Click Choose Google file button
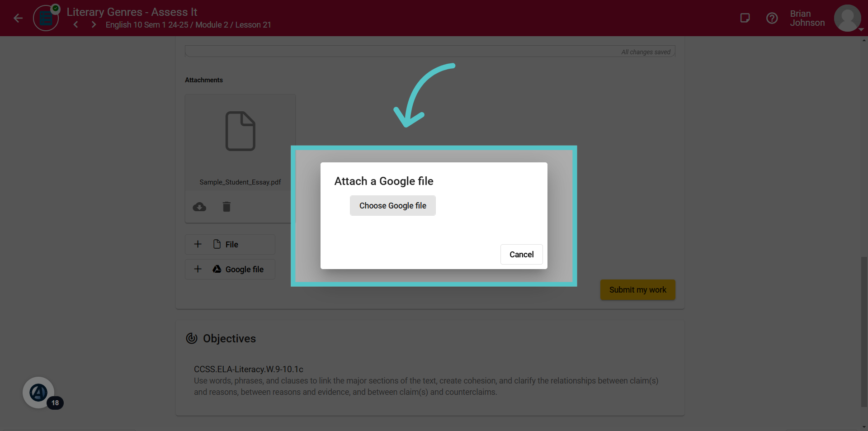 click(x=393, y=206)
